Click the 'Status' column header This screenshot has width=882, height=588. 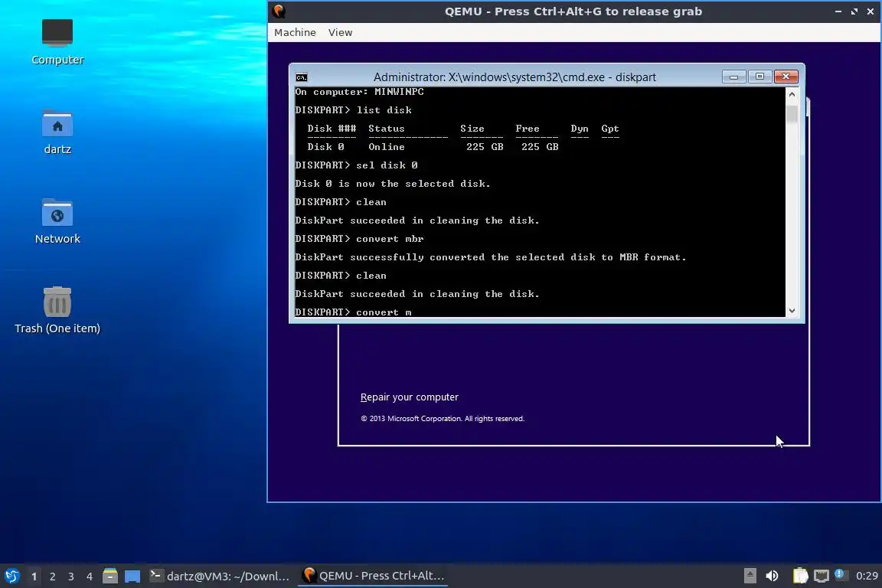click(387, 129)
